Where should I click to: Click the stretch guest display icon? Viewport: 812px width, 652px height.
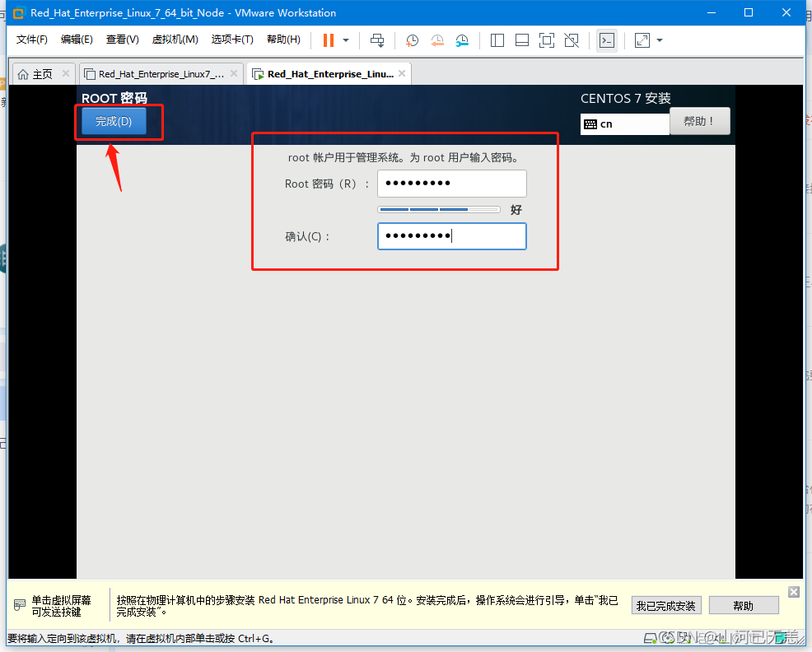(642, 40)
